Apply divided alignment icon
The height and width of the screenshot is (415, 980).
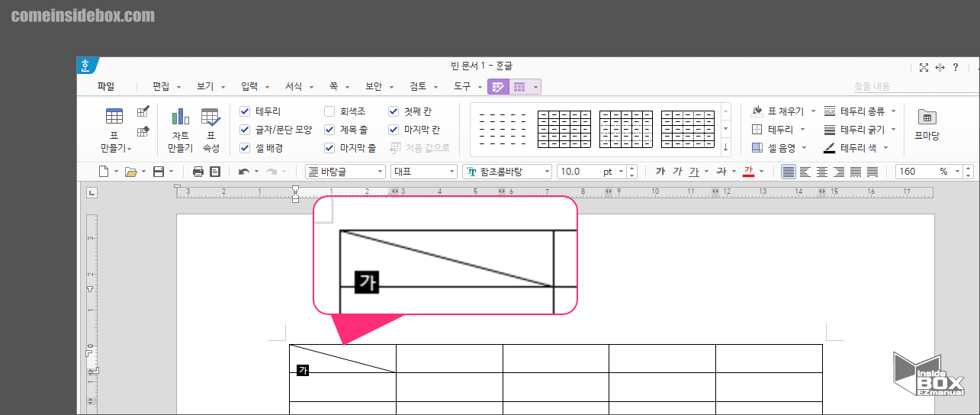[872, 172]
